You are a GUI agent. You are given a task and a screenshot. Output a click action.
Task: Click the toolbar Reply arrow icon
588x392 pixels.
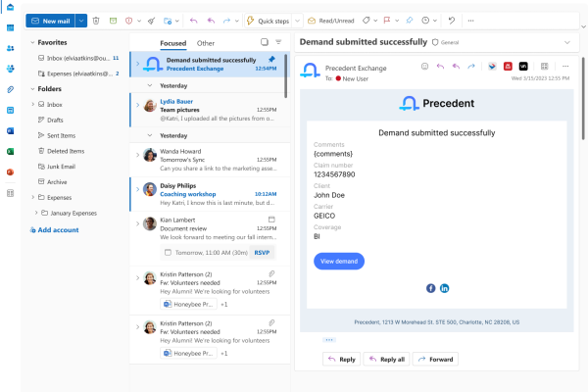point(193,21)
